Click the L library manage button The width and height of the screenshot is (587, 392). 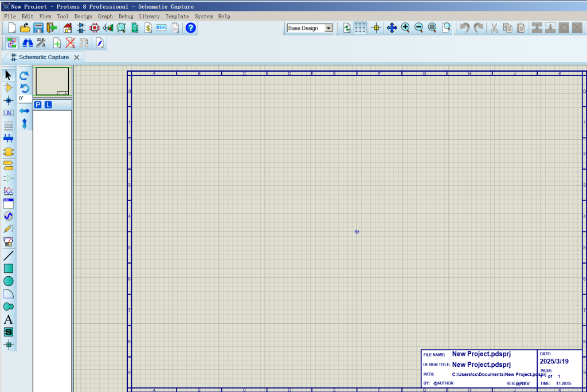pos(48,105)
